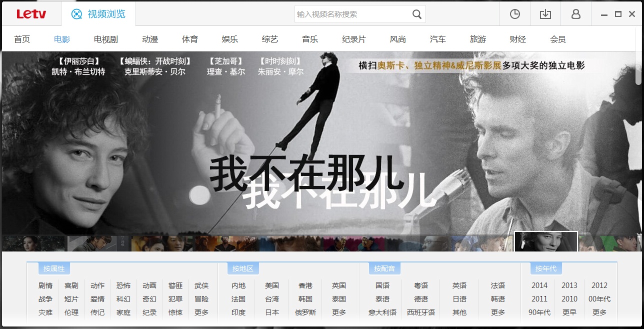Expand 更多 genres under 按属性
The image size is (644, 329).
201,312
